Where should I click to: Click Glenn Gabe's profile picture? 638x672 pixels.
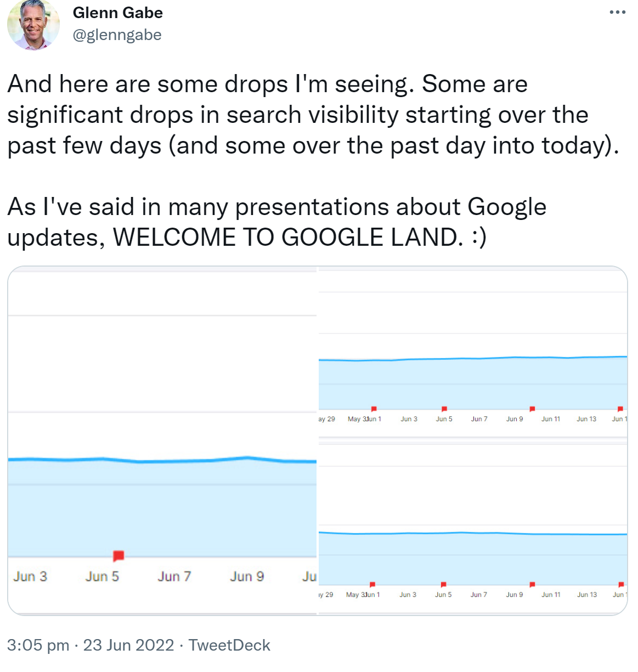[x=33, y=25]
